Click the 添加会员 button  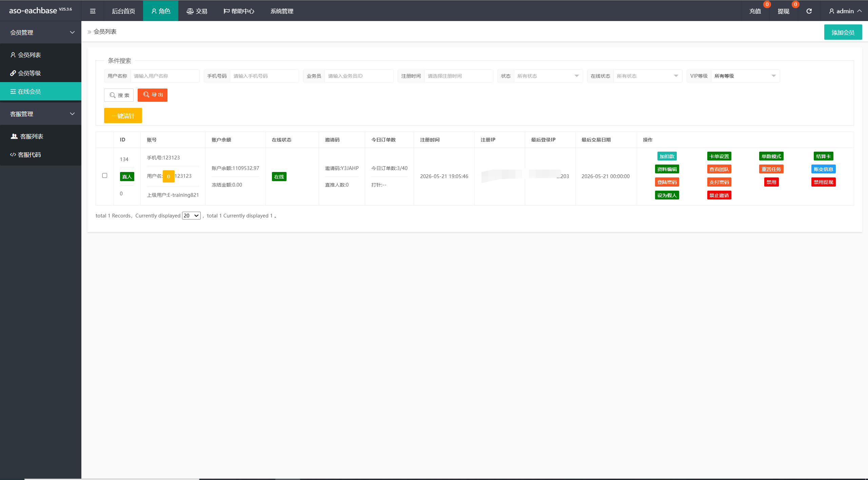pos(843,32)
